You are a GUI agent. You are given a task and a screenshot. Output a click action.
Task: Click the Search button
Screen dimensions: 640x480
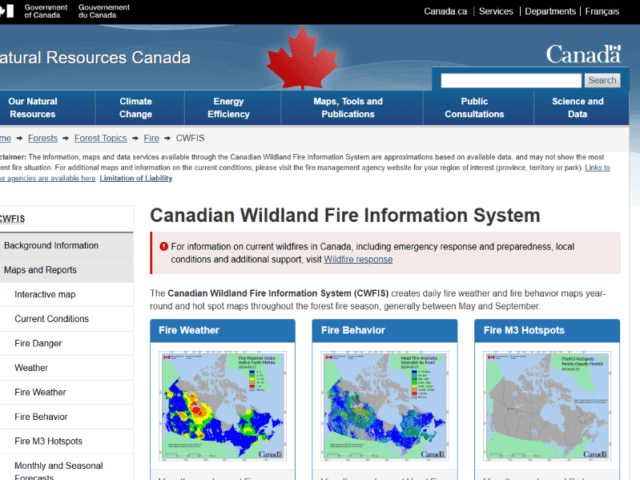click(x=602, y=80)
